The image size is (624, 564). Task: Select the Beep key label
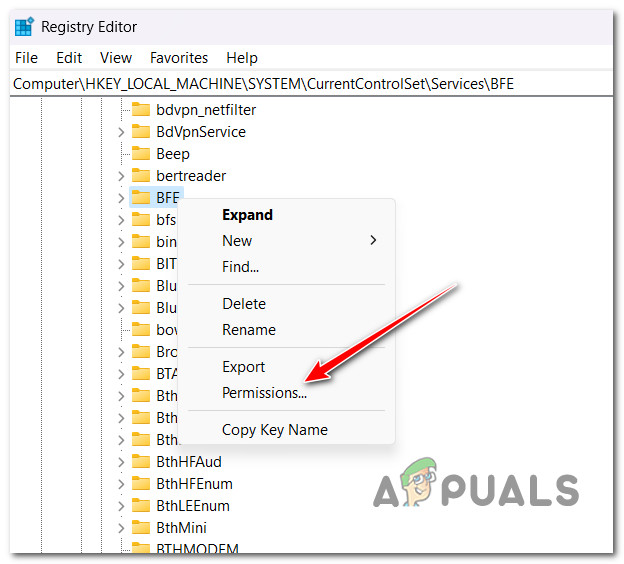point(173,154)
